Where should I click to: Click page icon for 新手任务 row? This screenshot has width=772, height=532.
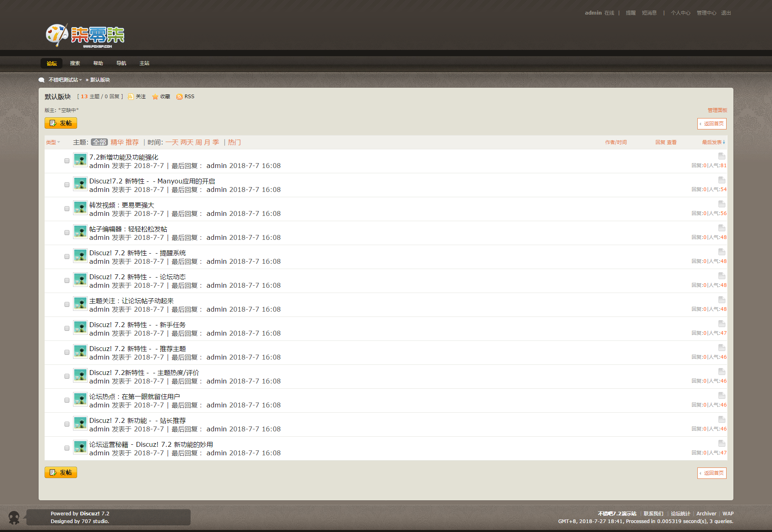722,324
